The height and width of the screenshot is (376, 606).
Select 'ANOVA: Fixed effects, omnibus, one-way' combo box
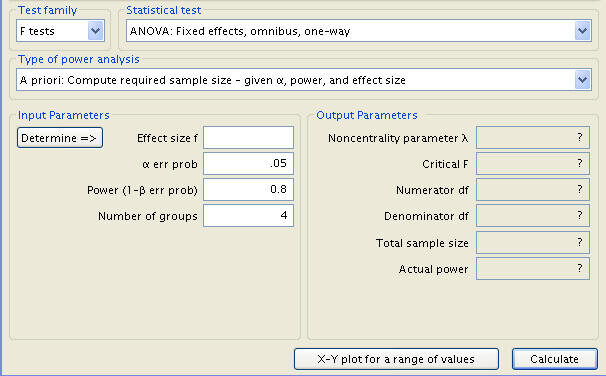[359, 31]
